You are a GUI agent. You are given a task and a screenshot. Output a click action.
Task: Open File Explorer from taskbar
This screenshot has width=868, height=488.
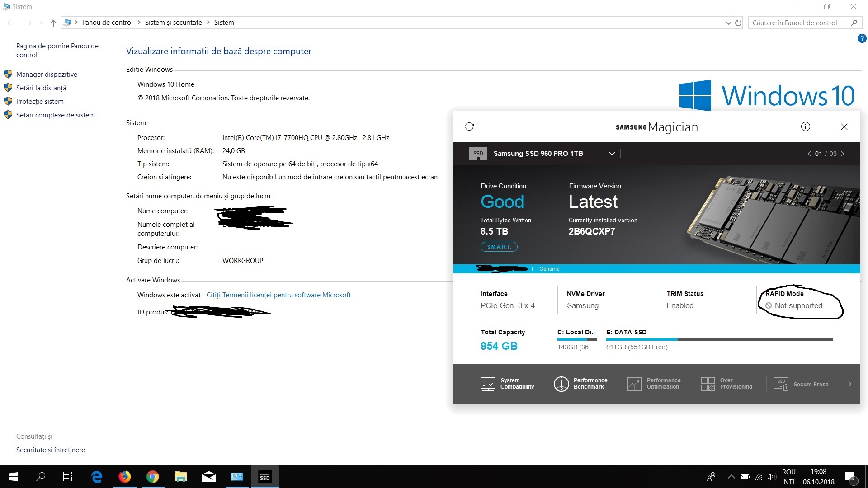pyautogui.click(x=181, y=477)
